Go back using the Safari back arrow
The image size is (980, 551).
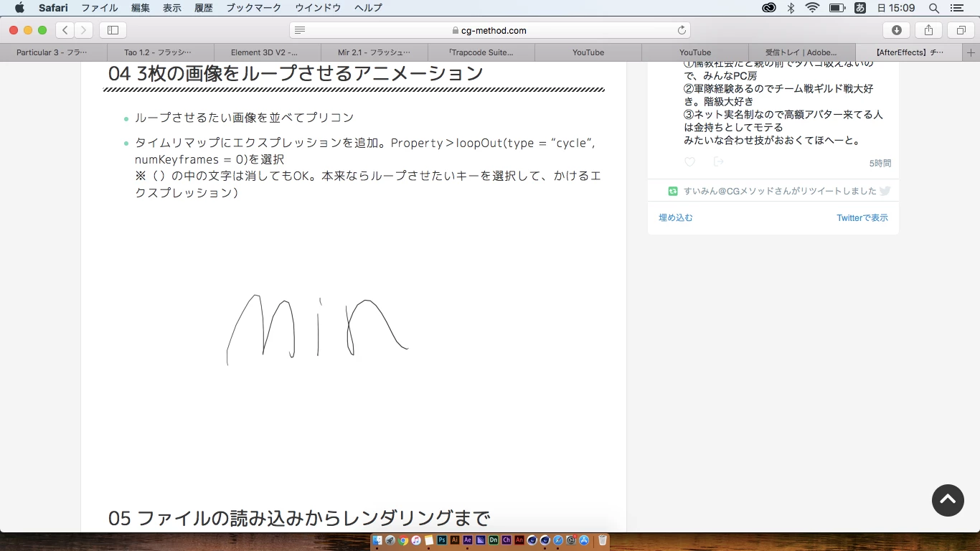65,30
